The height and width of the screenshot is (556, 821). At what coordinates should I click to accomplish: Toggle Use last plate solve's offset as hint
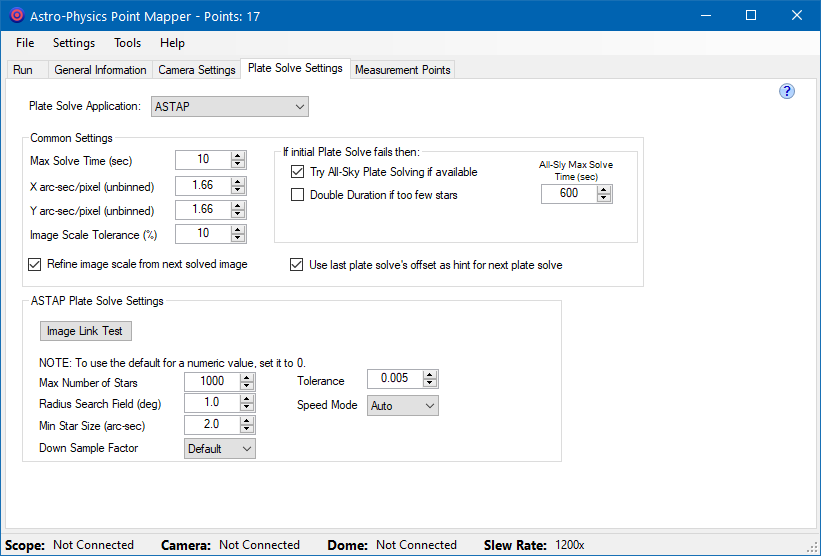pos(296,265)
